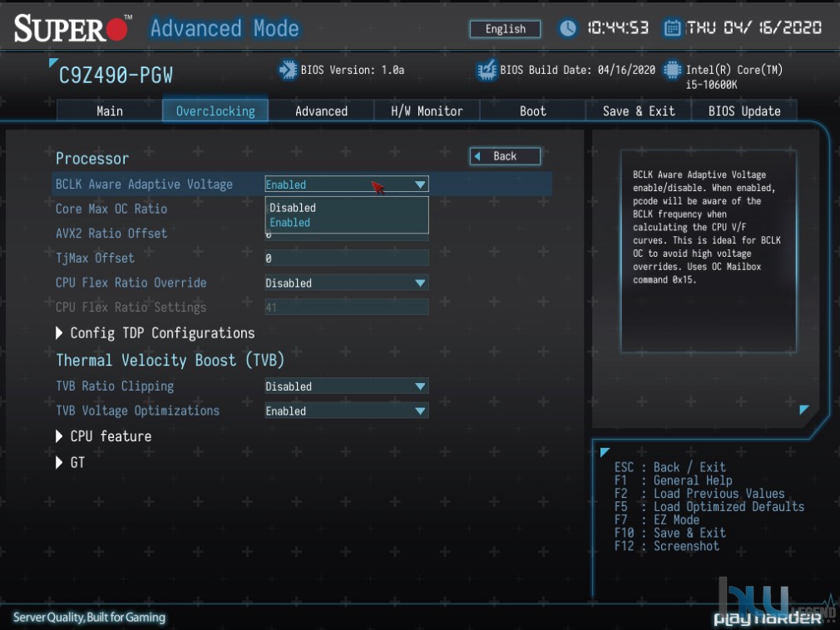This screenshot has width=840, height=630.
Task: Select the AVX2 Ratio Offset label
Action: (x=111, y=234)
